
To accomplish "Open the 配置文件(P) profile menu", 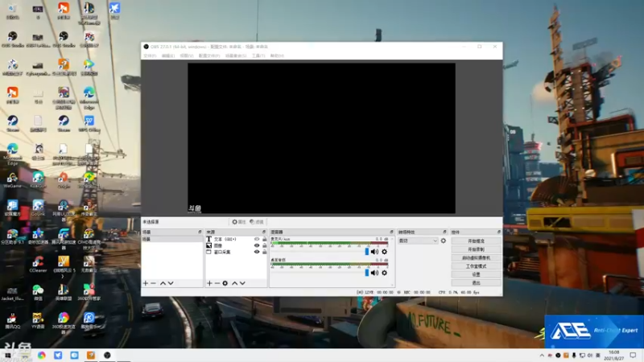I will point(209,56).
